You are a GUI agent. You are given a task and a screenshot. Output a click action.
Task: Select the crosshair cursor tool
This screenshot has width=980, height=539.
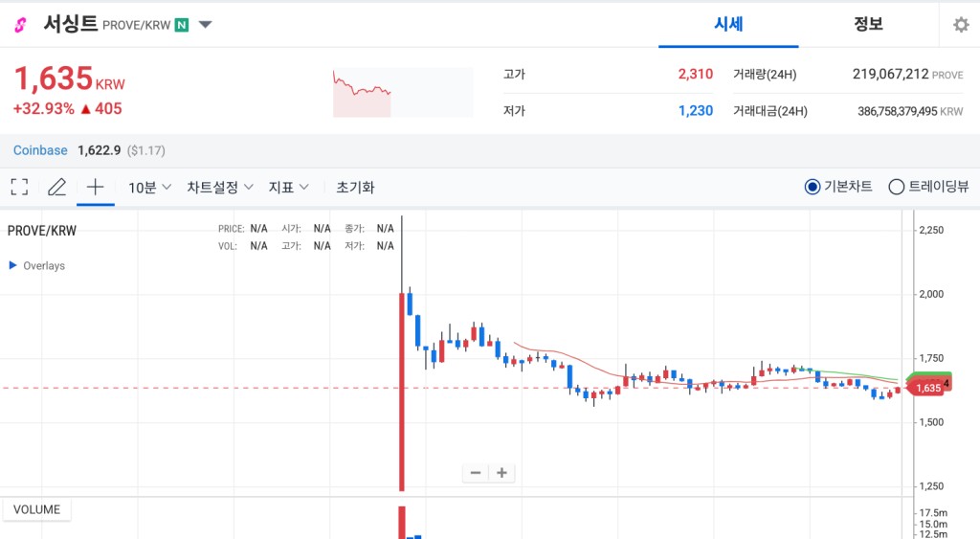click(95, 187)
